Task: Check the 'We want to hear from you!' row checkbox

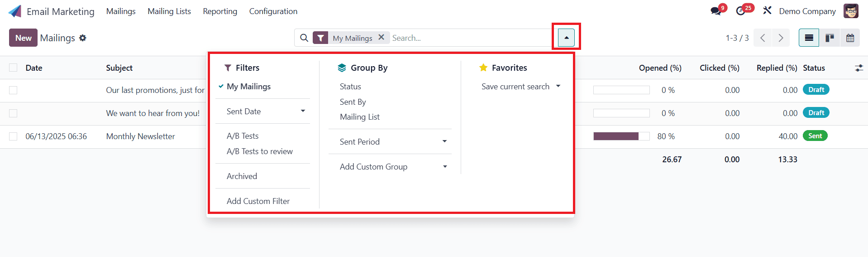Action: pos(13,113)
